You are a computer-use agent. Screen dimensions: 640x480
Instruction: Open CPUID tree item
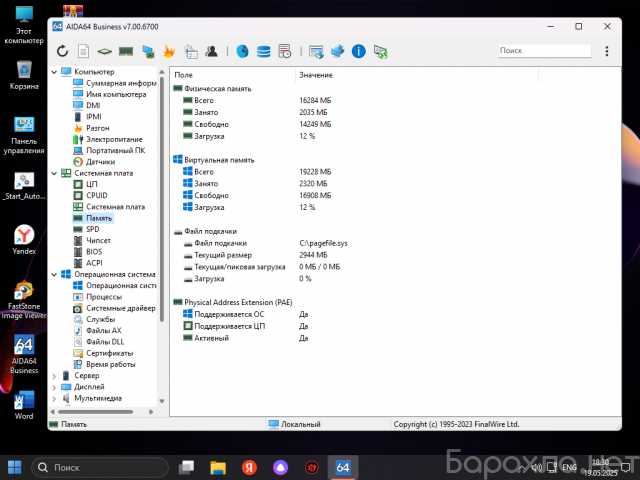97,196
